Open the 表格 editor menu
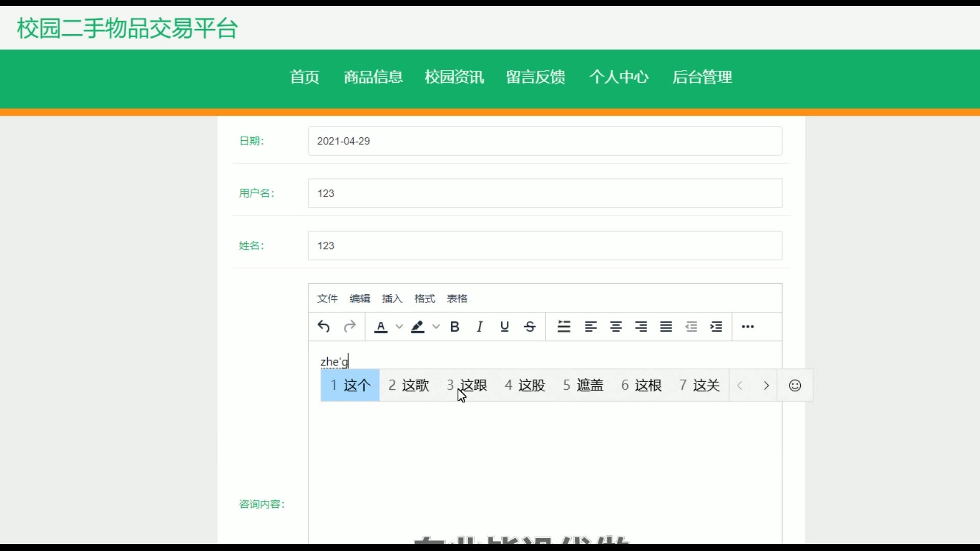The width and height of the screenshot is (980, 551). click(457, 298)
